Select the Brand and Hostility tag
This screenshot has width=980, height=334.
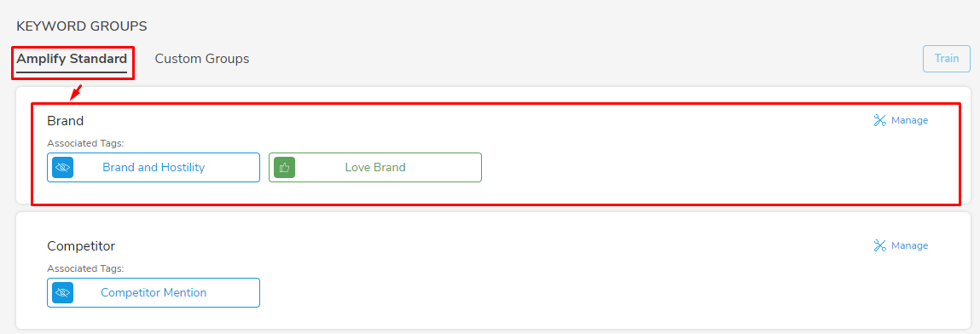[x=154, y=167]
